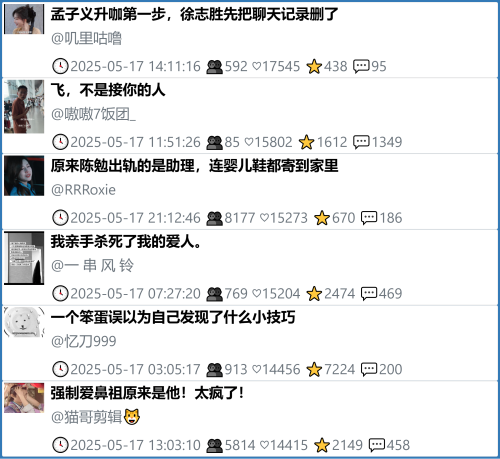Click the viewers icon beside 5814

214,445
